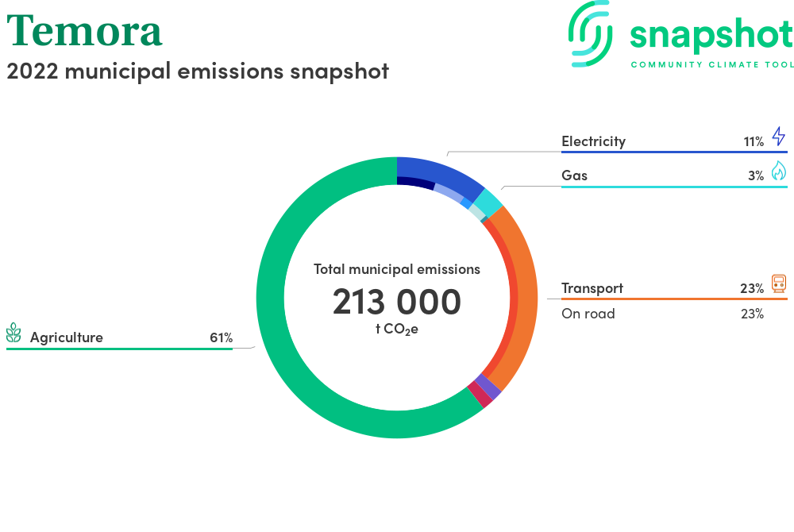
Task: Select the Electricity legend label
Action: point(593,141)
